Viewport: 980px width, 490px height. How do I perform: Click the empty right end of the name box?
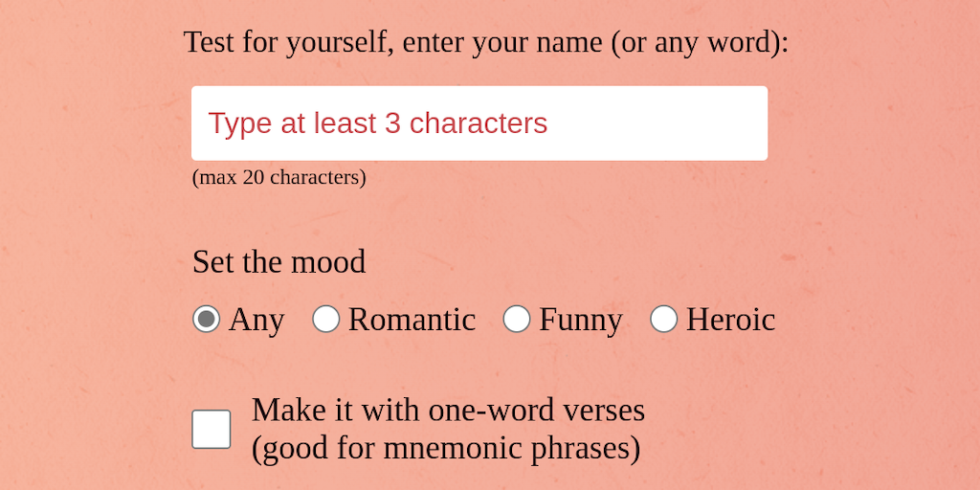(x=708, y=123)
